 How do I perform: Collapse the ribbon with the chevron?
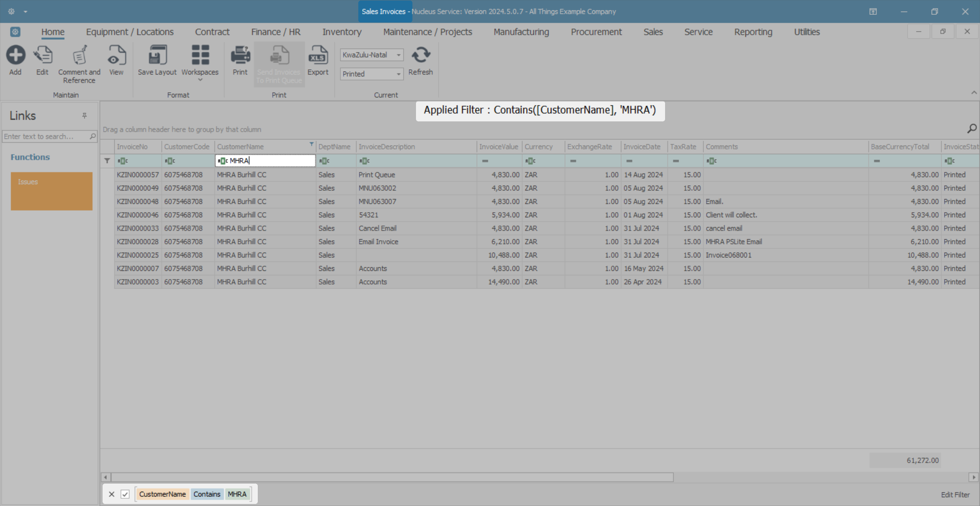click(974, 92)
